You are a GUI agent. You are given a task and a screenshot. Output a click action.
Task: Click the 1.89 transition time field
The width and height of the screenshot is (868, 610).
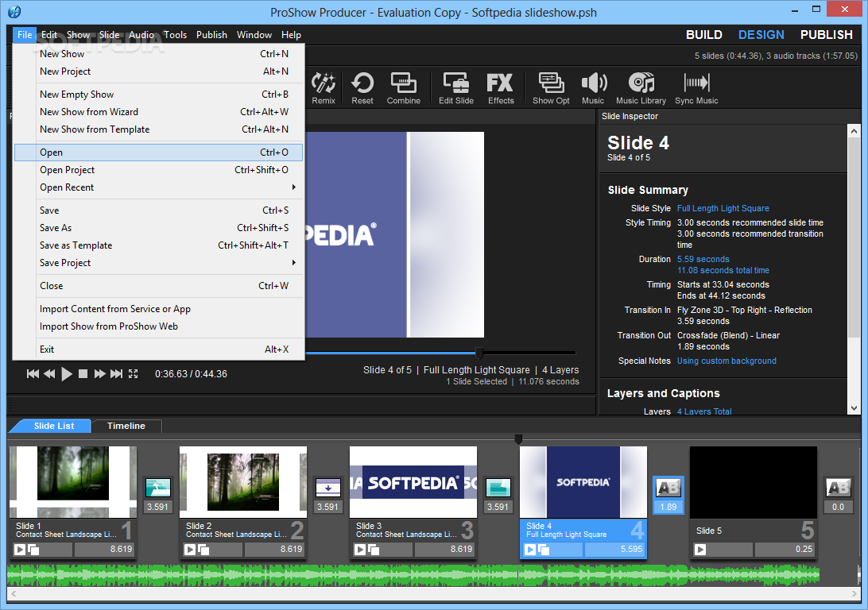[x=668, y=507]
